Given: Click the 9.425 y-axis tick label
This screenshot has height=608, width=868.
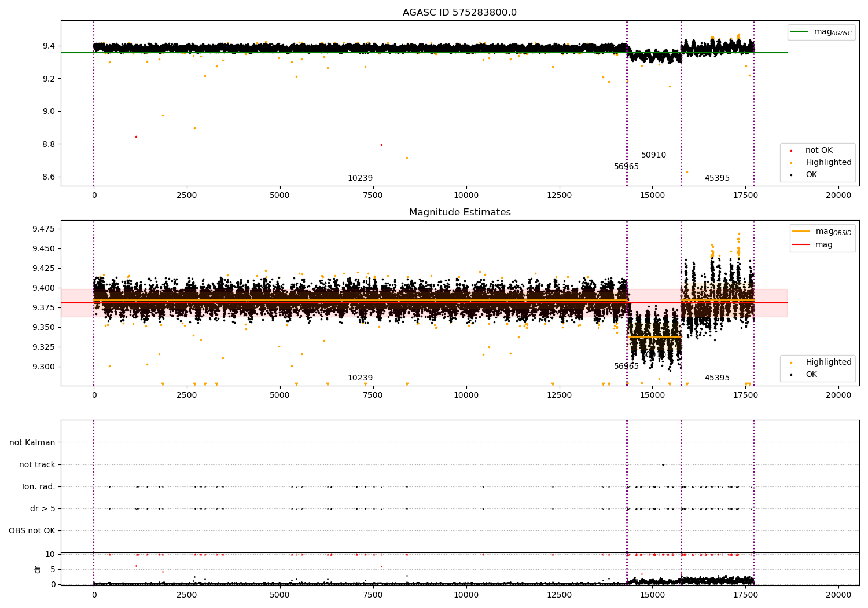Looking at the screenshot, I should pyautogui.click(x=43, y=269).
